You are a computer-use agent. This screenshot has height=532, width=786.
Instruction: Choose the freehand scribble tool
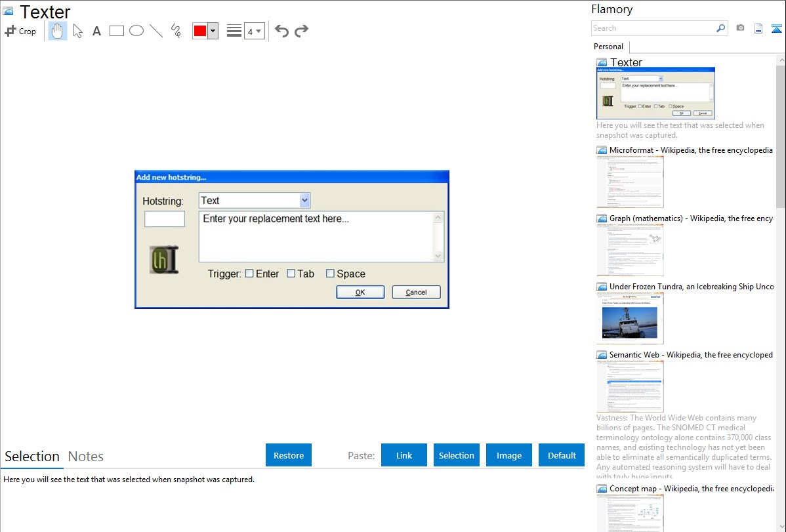click(176, 31)
